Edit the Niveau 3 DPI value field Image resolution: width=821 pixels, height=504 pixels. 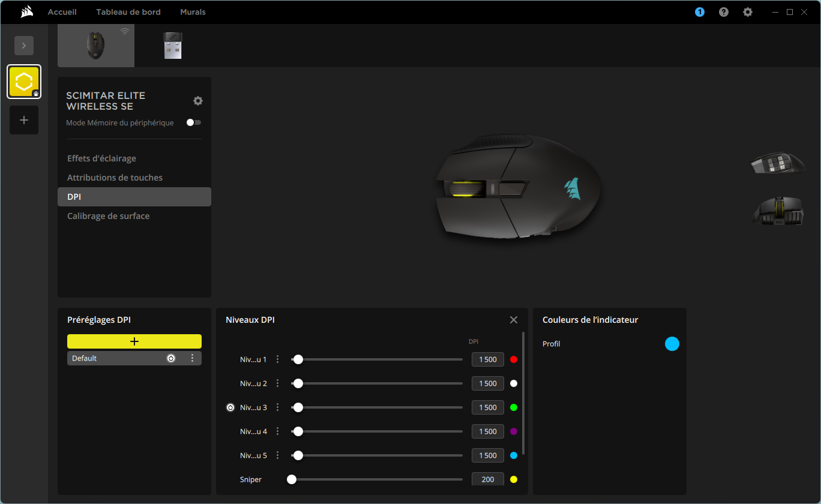(488, 407)
